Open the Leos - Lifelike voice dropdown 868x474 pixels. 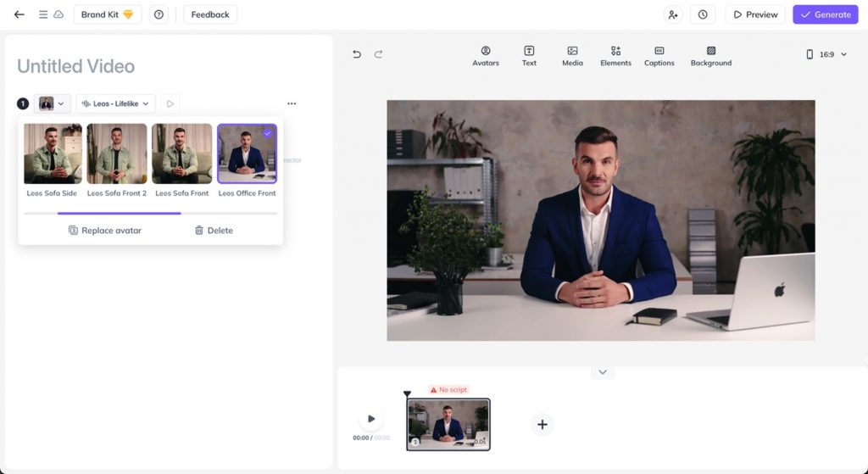(x=115, y=103)
